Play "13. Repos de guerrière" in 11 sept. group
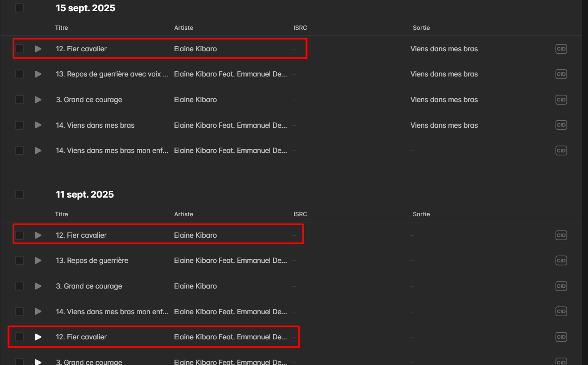Viewport: 588px width, 365px height. coord(38,260)
